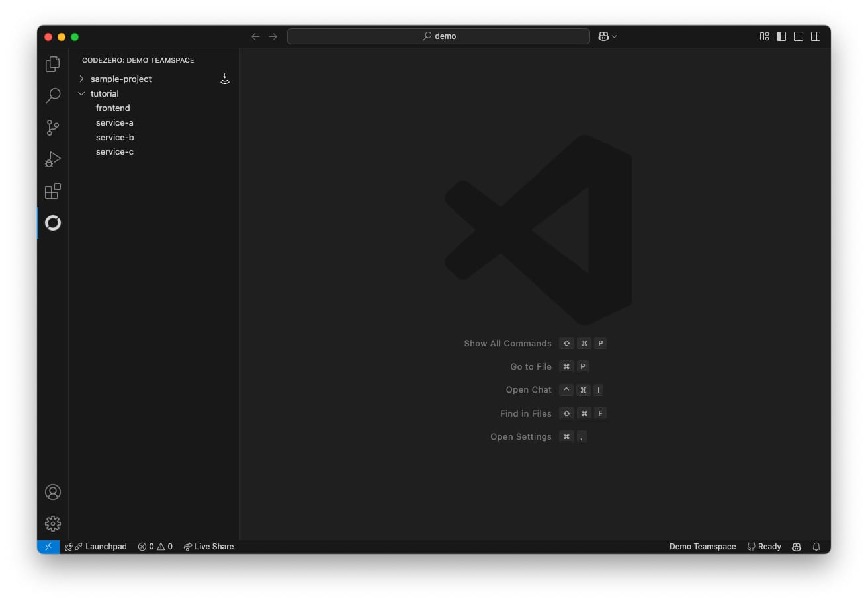Expand the sample-project tree item

(81, 78)
